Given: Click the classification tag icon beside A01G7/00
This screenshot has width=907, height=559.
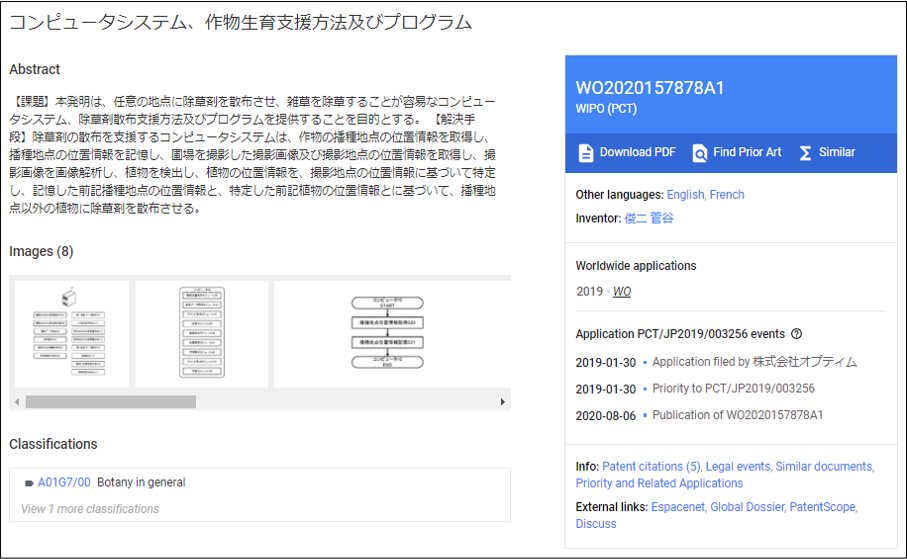Looking at the screenshot, I should (29, 483).
